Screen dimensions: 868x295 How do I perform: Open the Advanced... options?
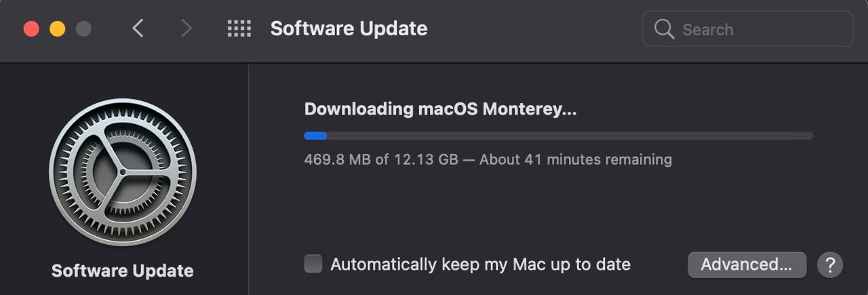(x=747, y=264)
